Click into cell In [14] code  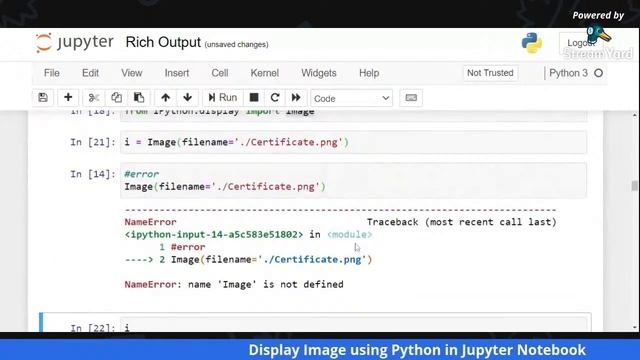point(353,180)
